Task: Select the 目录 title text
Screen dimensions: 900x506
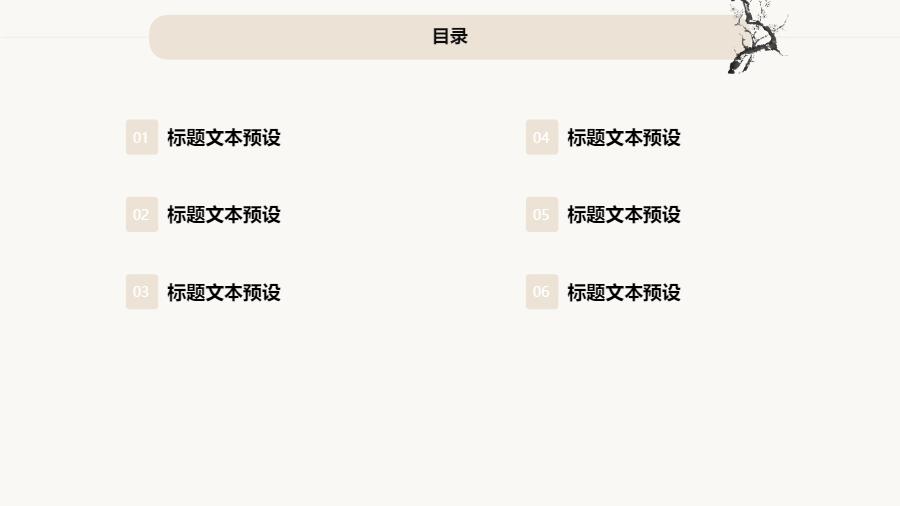Action: tap(450, 37)
